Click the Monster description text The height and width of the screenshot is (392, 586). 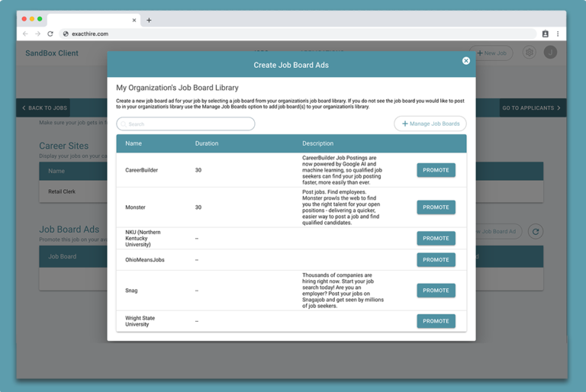[x=341, y=207]
